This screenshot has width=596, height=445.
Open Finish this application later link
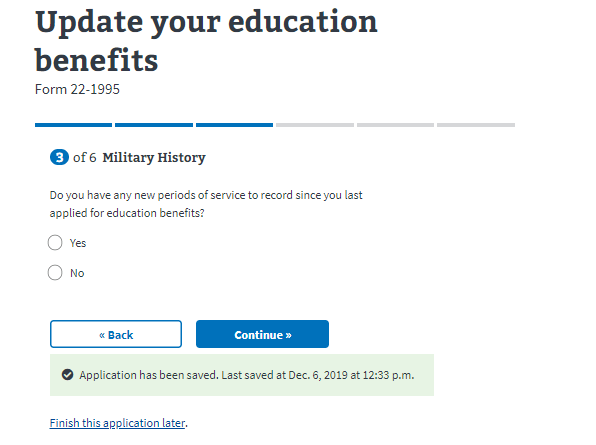tap(118, 423)
